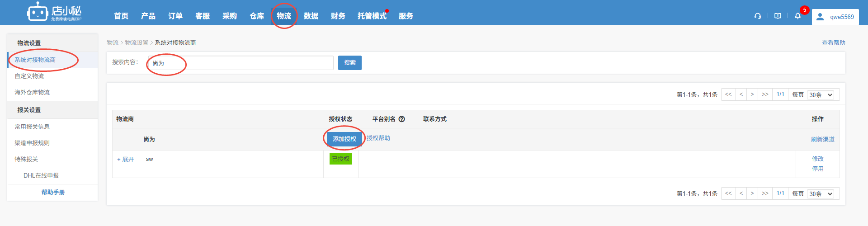The width and height of the screenshot is (868, 226).
Task: Click the 搜索 button
Action: (350, 63)
